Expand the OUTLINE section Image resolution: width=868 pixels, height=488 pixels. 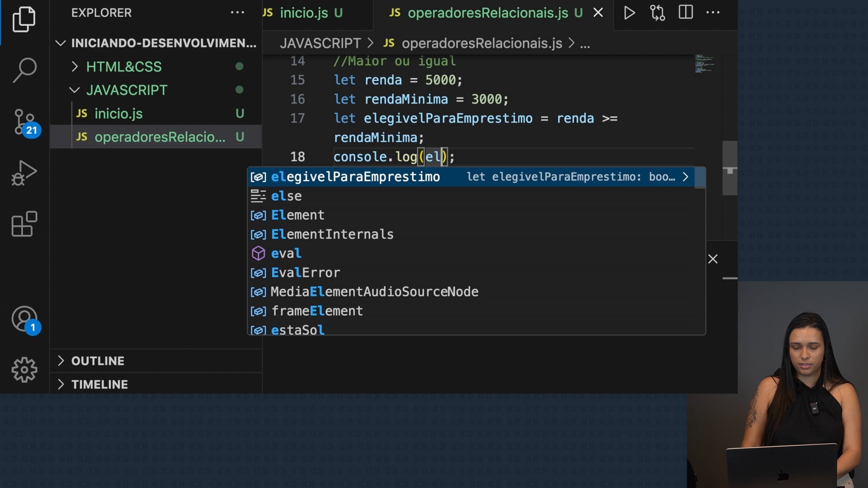click(98, 361)
